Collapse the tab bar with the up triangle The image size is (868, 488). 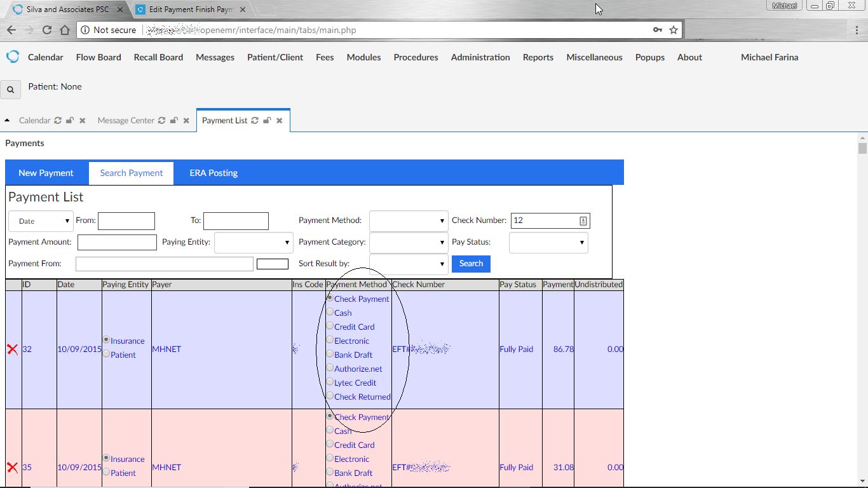click(7, 120)
